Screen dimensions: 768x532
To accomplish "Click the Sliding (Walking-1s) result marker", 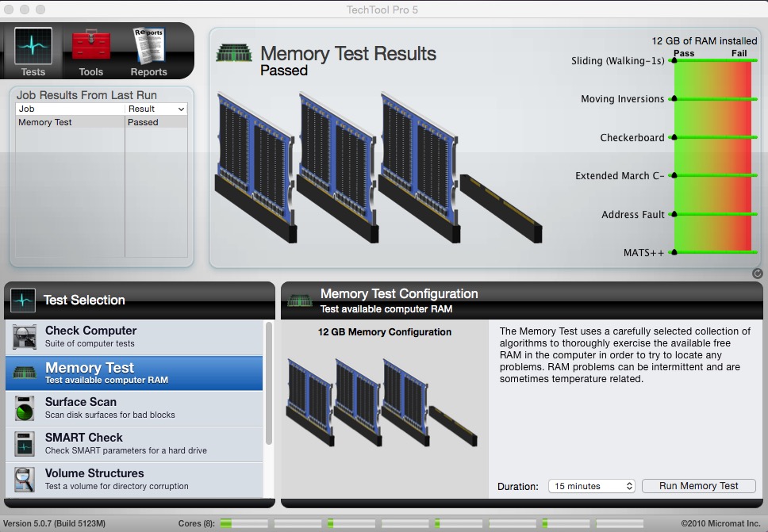I will tap(674, 61).
